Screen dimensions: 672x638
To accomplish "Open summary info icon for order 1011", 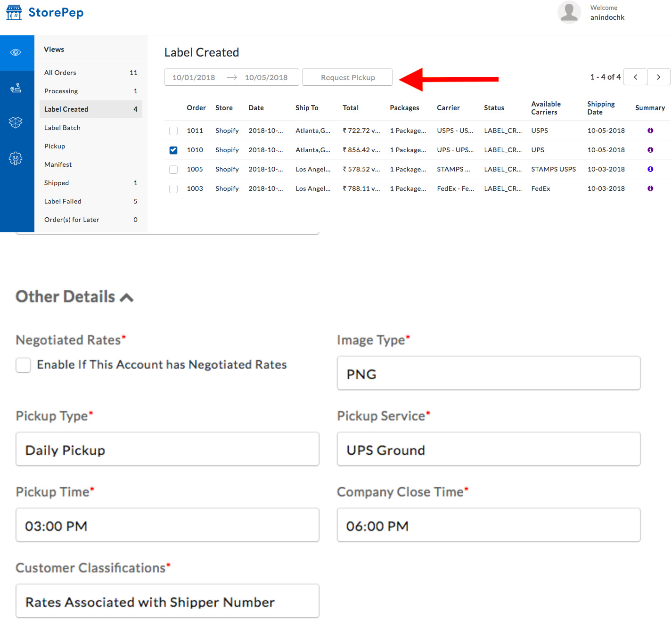I will click(650, 131).
